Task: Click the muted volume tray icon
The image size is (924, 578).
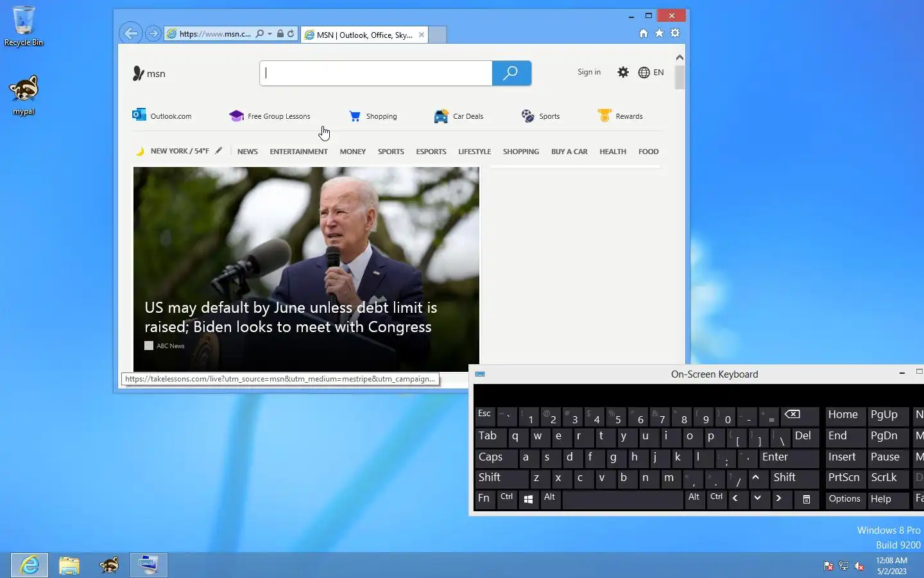Action: tap(859, 566)
